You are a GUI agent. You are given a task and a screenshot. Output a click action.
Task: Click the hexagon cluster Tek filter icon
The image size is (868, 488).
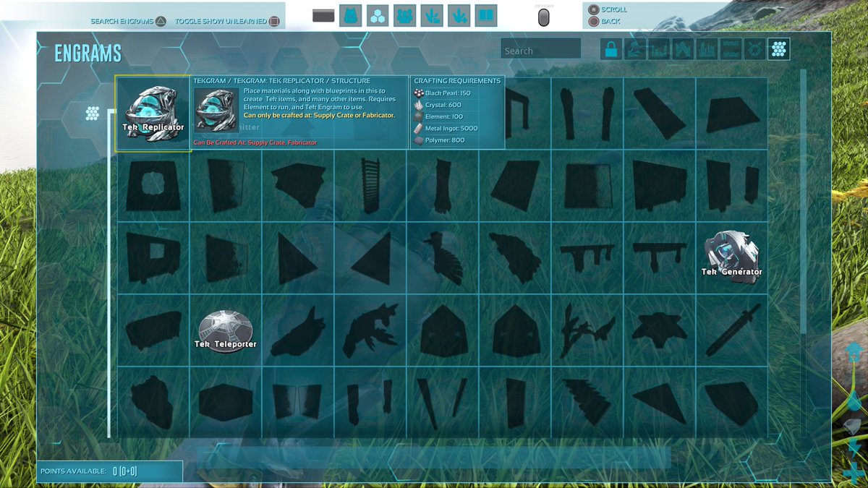coord(779,49)
